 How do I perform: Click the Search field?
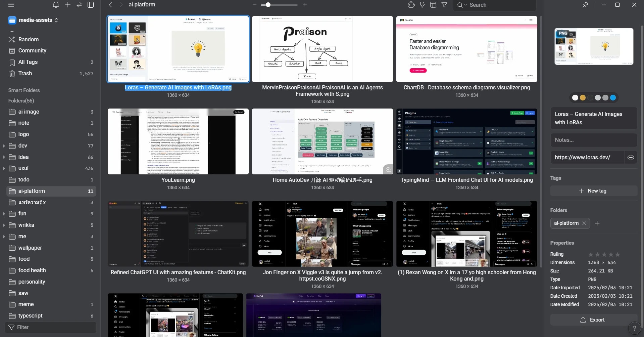(x=495, y=5)
